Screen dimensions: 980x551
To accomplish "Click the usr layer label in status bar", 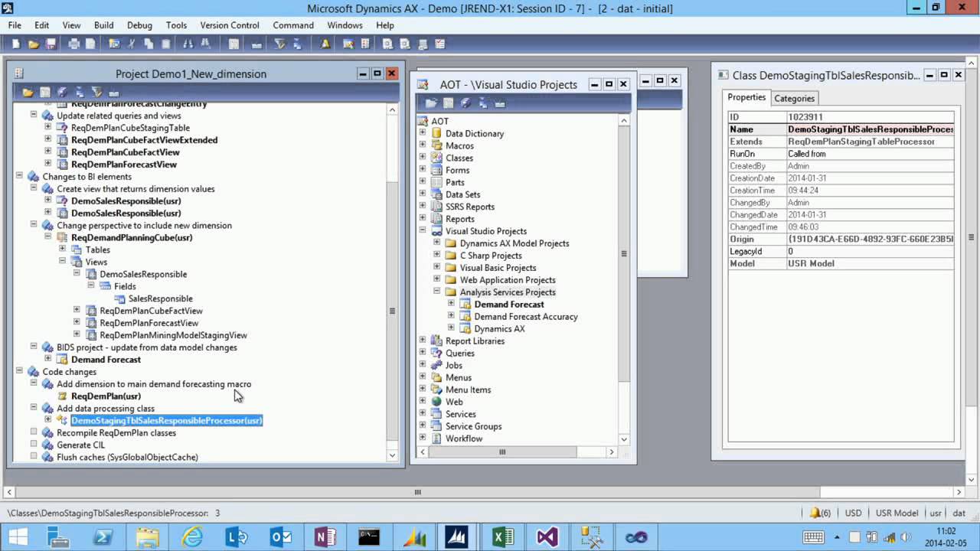I will pyautogui.click(x=935, y=514).
